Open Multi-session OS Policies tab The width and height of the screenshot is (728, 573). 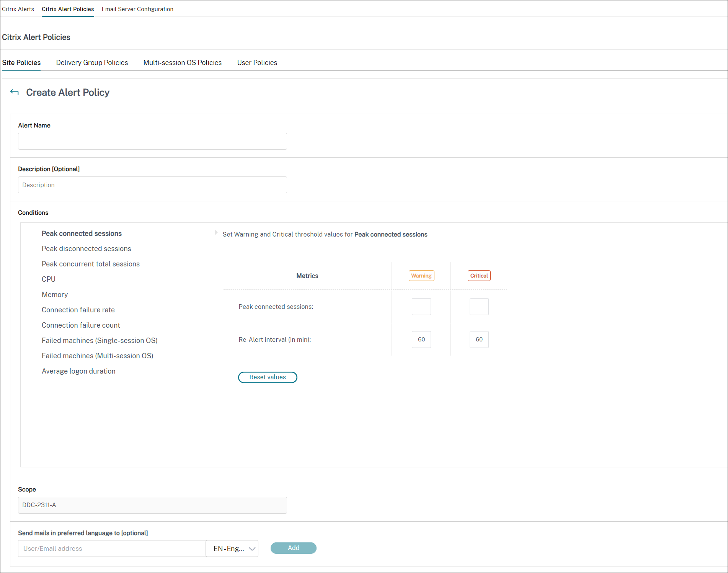[x=183, y=63]
